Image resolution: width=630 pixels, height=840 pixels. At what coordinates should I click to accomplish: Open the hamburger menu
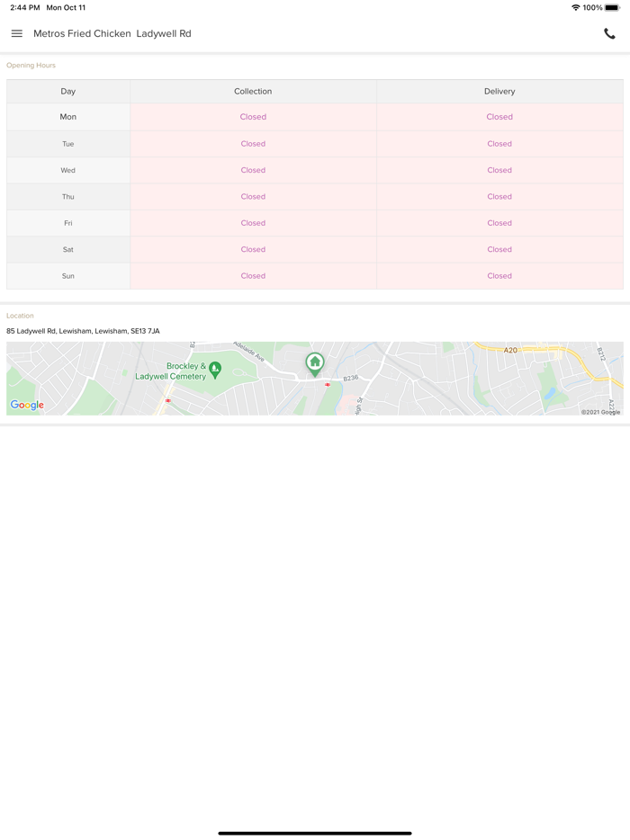point(16,33)
